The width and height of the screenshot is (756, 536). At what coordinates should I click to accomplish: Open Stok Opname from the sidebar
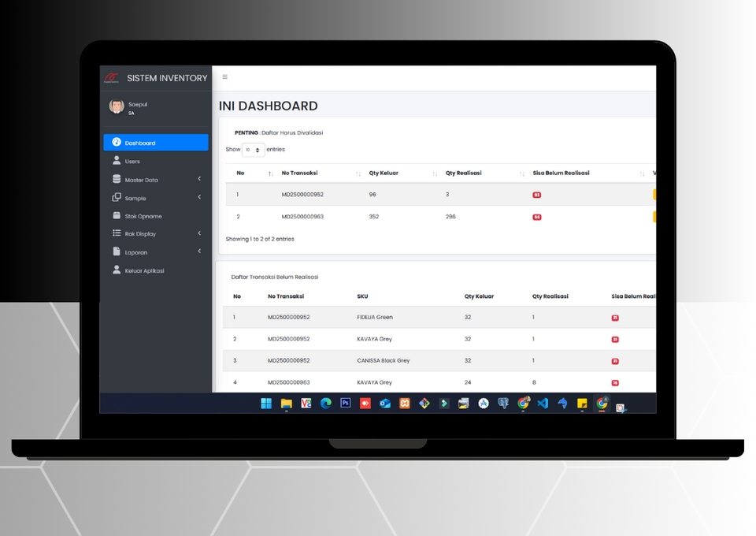click(x=143, y=216)
